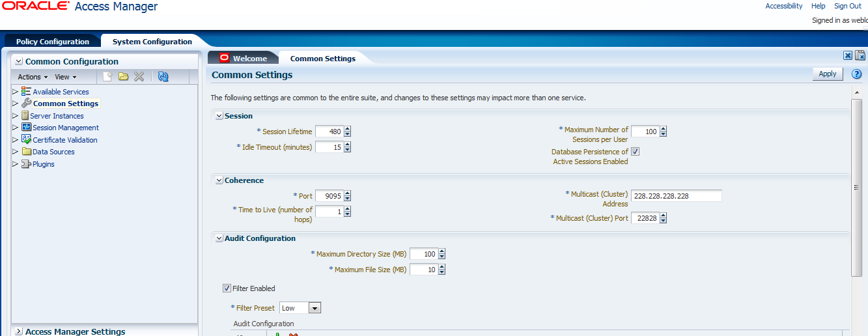This screenshot has width=868, height=336.
Task: Increase the Session Lifetime value
Action: click(347, 129)
